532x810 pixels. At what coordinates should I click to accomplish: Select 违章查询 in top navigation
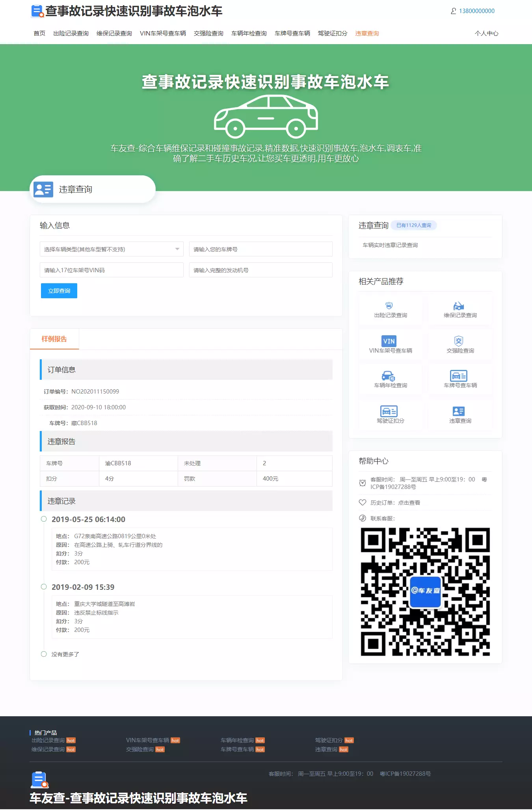coord(367,33)
